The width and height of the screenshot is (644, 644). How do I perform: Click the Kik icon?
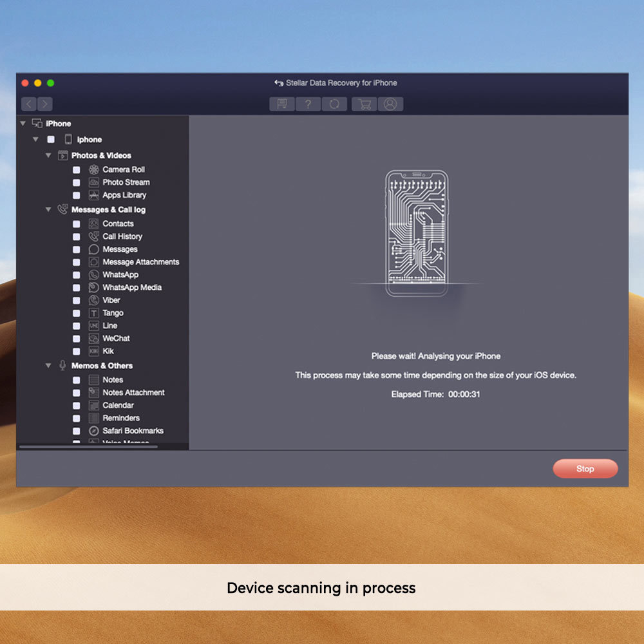(94, 351)
